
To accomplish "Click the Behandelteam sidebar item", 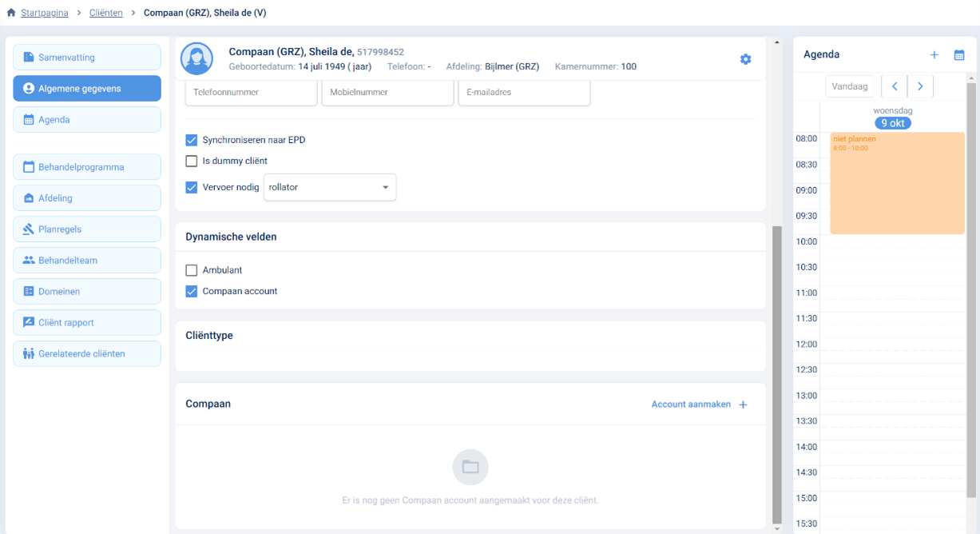I will (87, 261).
